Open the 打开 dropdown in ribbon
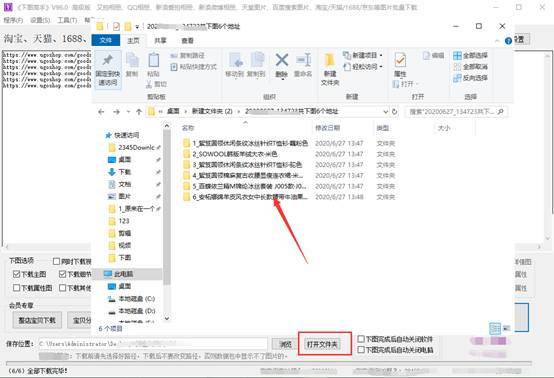This screenshot has height=378, width=554. (405, 84)
